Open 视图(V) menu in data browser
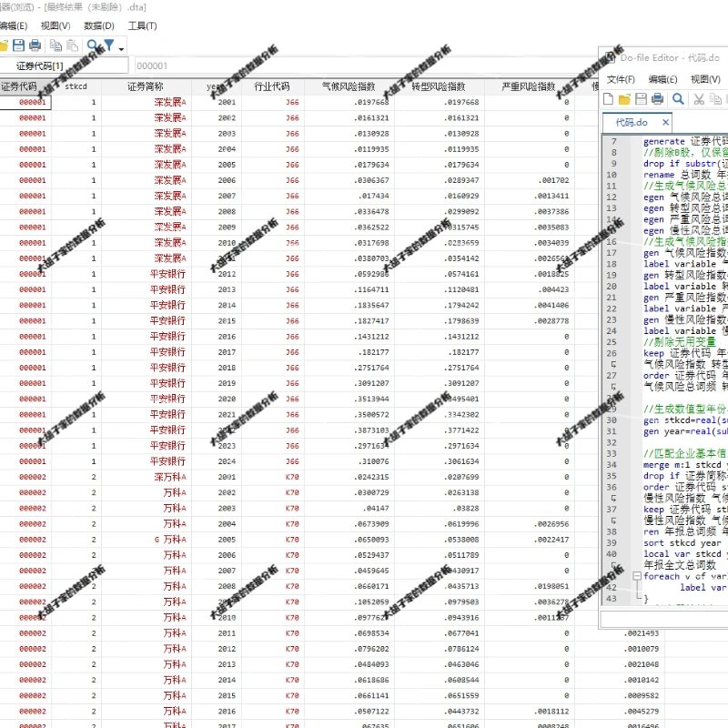Image resolution: width=728 pixels, height=728 pixels. [x=56, y=26]
